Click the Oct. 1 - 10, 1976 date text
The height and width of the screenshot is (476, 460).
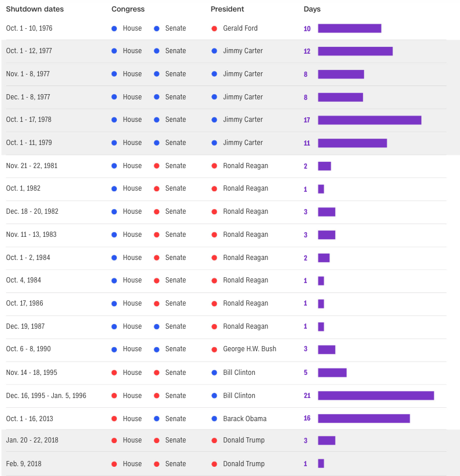coord(29,28)
